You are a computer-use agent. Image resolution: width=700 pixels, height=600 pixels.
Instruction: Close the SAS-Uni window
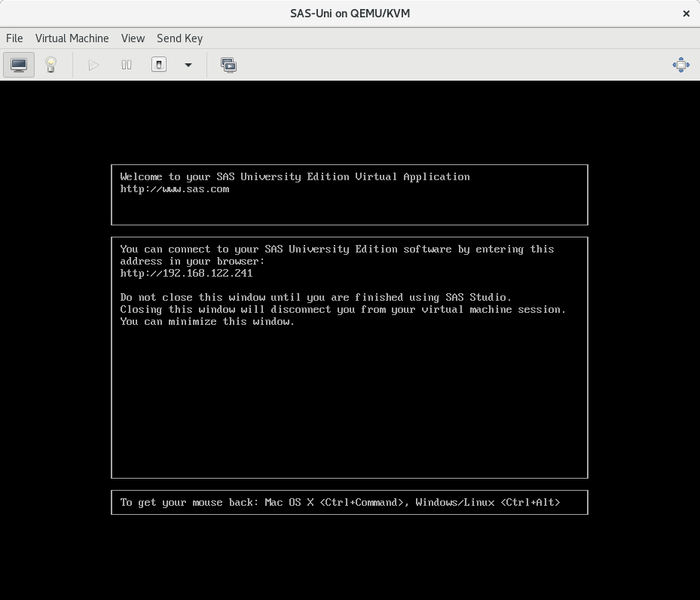click(686, 14)
